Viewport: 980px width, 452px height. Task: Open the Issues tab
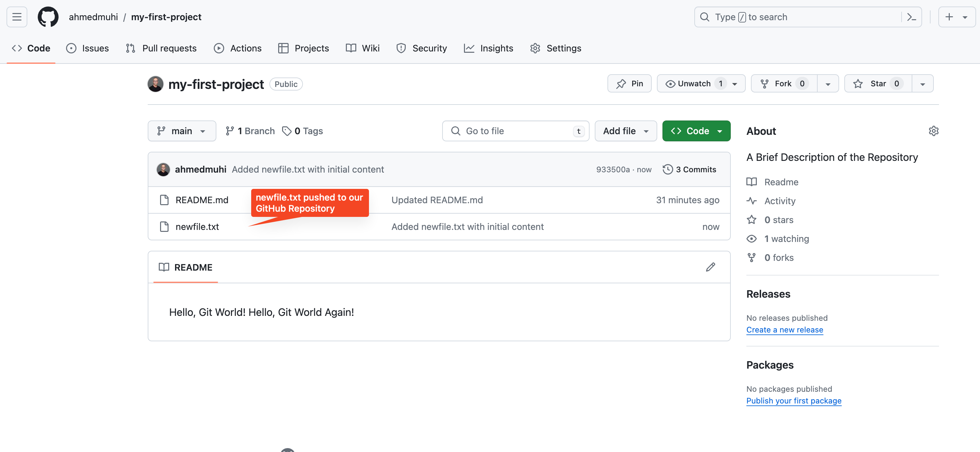coord(88,49)
